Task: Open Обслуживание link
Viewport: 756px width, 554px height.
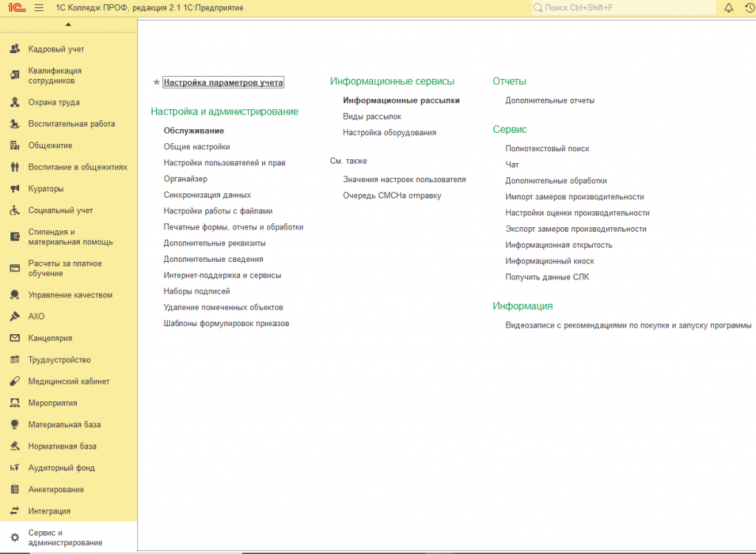Action: click(194, 131)
